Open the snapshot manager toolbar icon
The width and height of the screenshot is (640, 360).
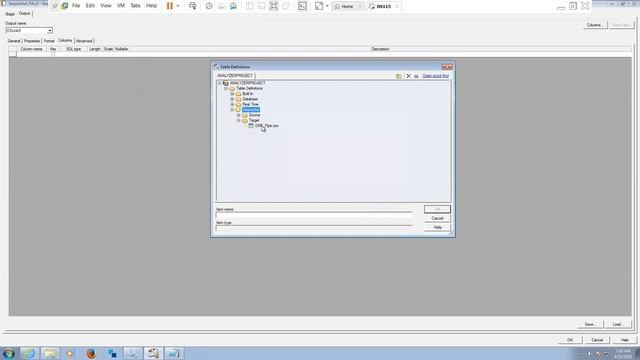[233, 6]
